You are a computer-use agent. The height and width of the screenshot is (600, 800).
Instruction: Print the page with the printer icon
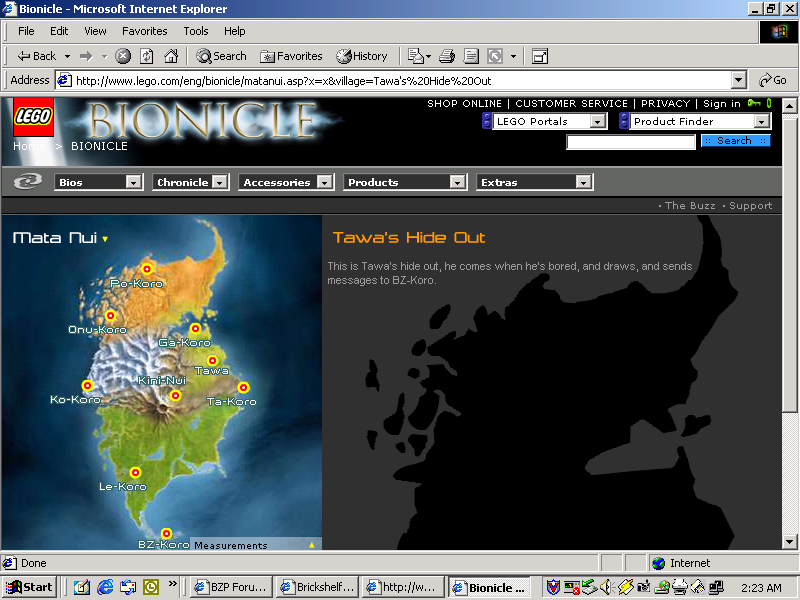pyautogui.click(x=447, y=56)
